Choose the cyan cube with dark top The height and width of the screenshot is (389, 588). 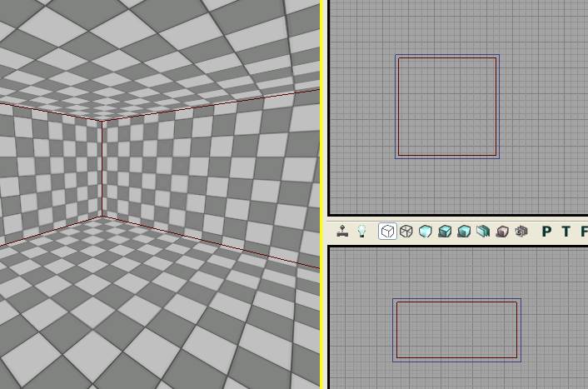coord(445,231)
